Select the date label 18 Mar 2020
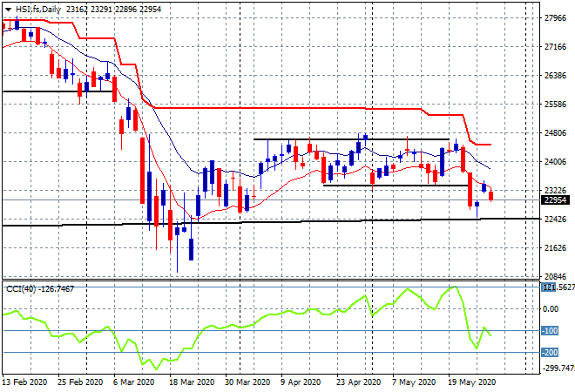Image resolution: width=575 pixels, height=392 pixels. coord(192,382)
